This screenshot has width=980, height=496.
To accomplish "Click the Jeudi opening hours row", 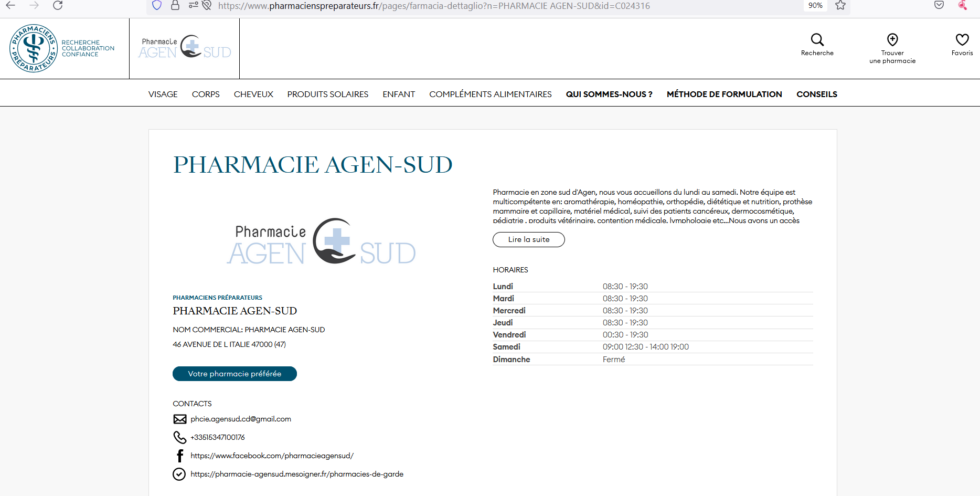I will pyautogui.click(x=653, y=323).
